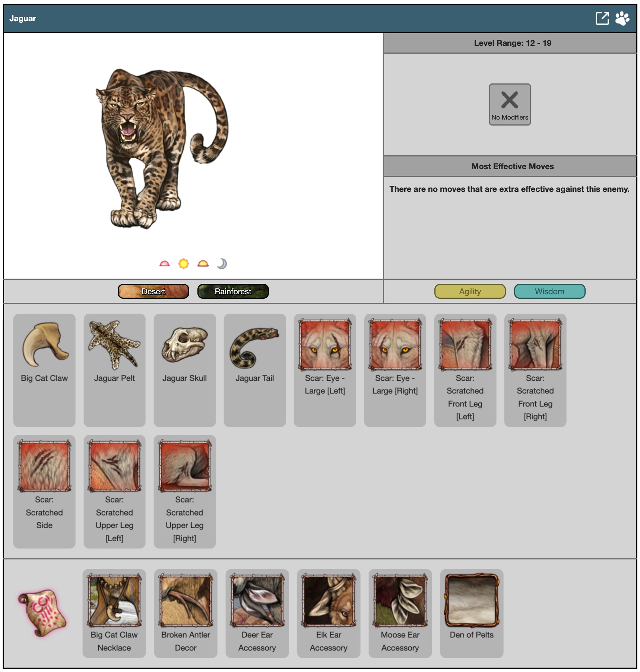640x672 pixels.
Task: Select the crescent moon night icon
Action: tap(222, 264)
